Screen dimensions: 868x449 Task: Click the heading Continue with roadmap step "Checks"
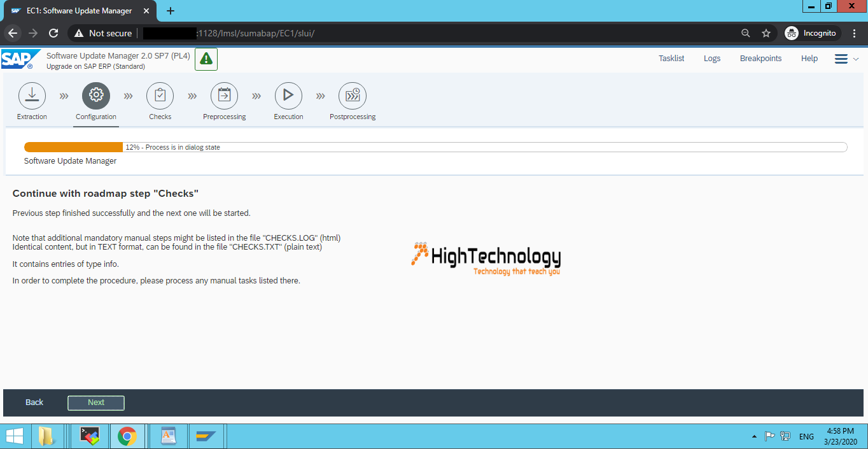coord(106,193)
